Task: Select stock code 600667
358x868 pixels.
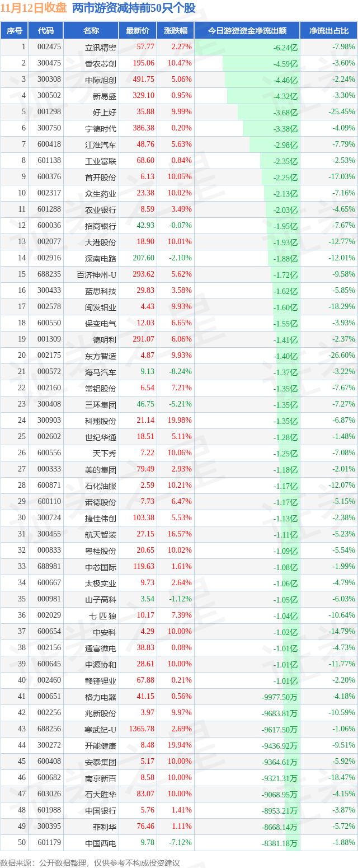Action: [49, 582]
